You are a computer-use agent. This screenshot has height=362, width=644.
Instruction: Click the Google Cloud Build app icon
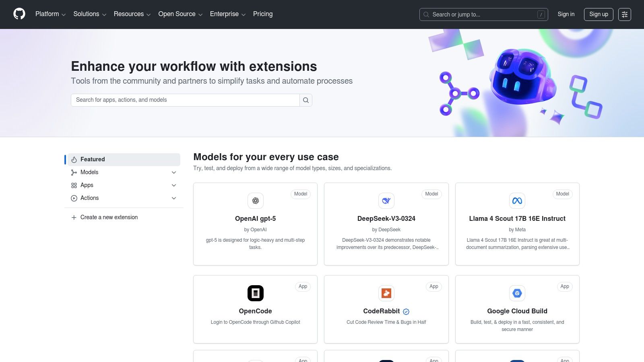pyautogui.click(x=517, y=293)
